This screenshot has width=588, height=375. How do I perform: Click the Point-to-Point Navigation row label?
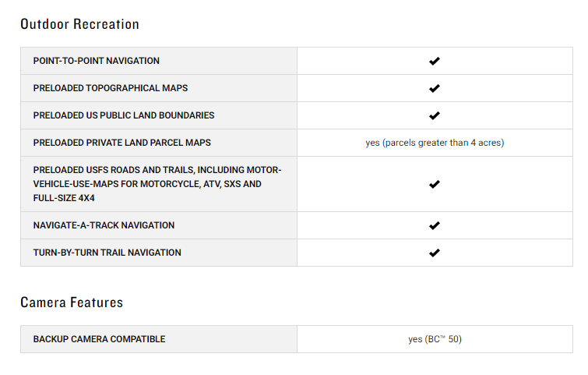[x=97, y=61]
